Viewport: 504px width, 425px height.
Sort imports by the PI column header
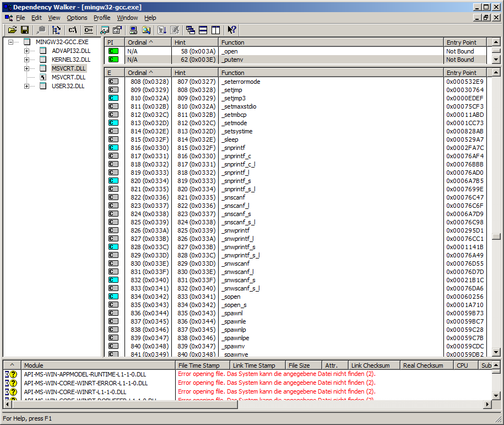pos(115,42)
